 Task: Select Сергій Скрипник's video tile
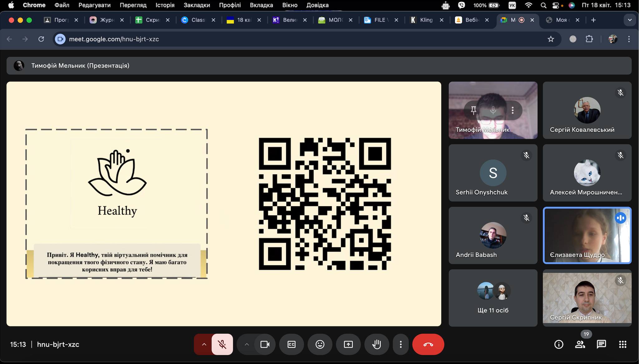click(587, 298)
